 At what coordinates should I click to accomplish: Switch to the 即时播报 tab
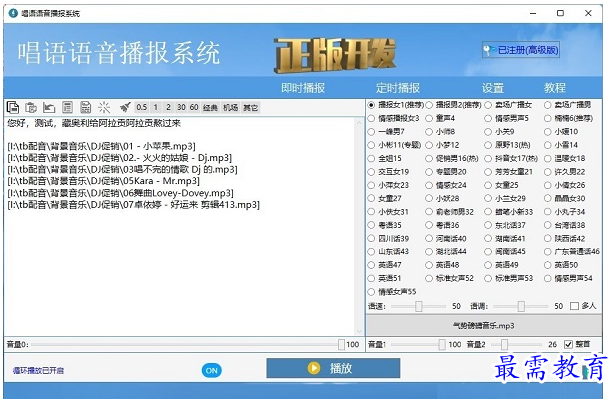[x=303, y=88]
